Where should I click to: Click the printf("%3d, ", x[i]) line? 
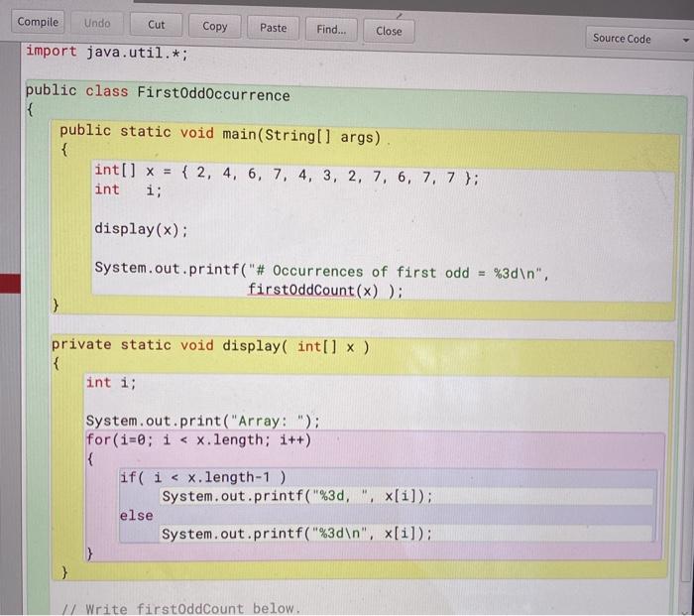pos(297,496)
